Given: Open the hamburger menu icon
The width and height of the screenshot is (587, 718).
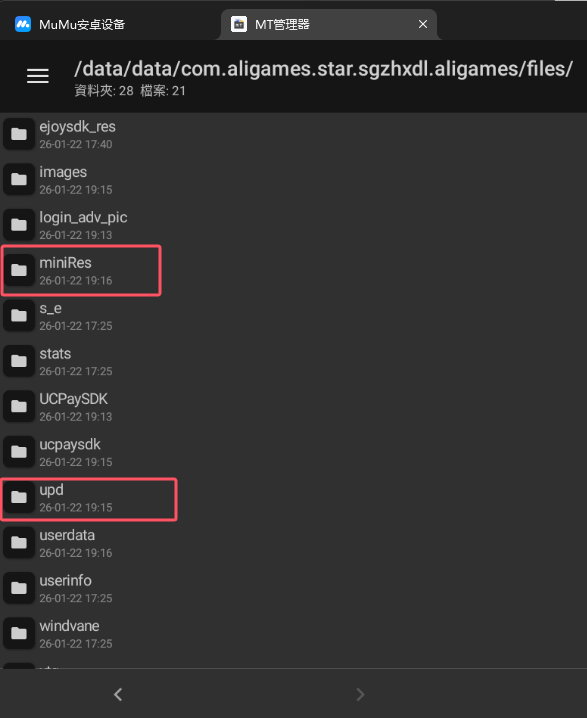Looking at the screenshot, I should (38, 76).
